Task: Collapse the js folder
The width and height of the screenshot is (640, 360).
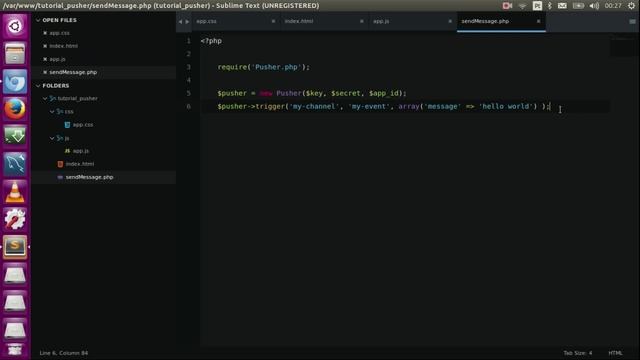Action: click(x=52, y=138)
